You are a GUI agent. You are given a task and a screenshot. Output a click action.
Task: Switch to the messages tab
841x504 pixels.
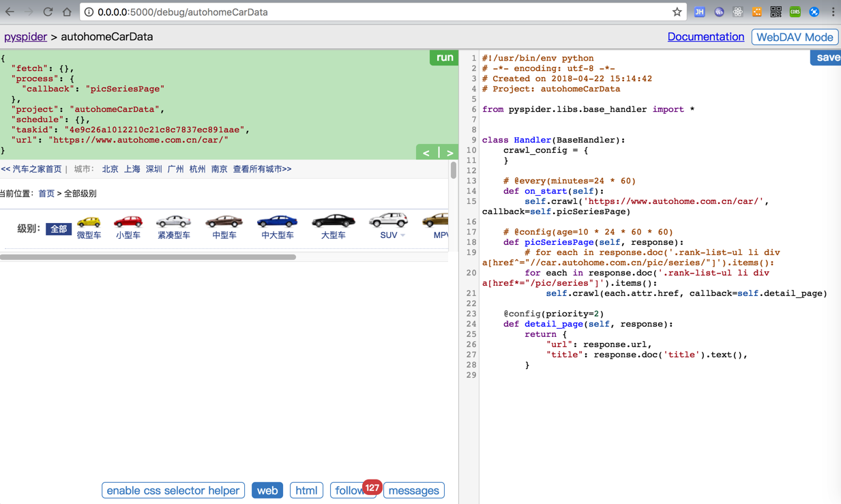[x=414, y=490]
